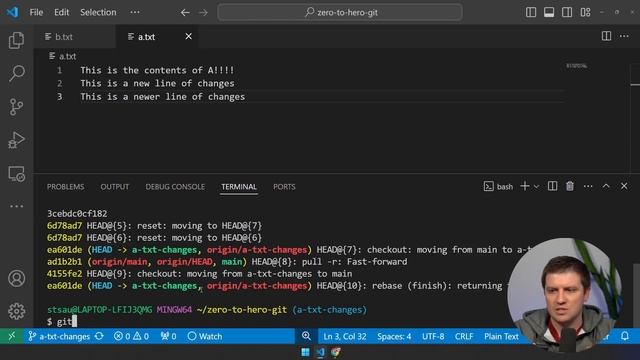Click the terminal panel vertical scrollbar
This screenshot has width=640, height=360.
pos(636,296)
